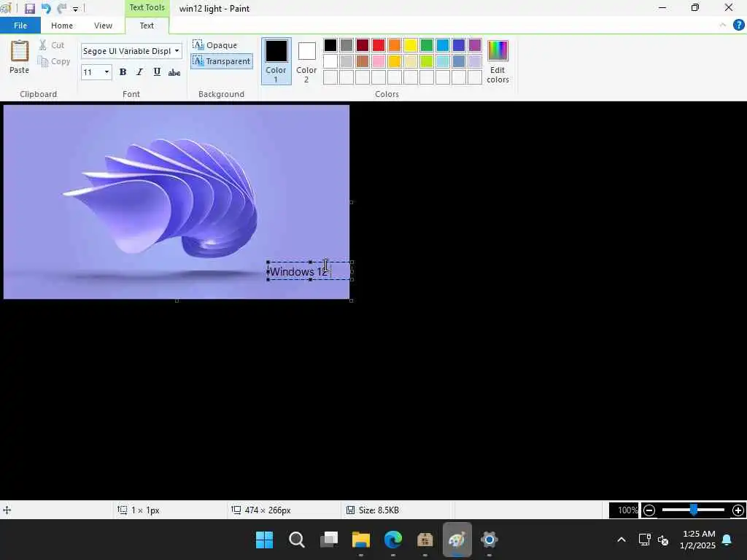This screenshot has height=560, width=747.
Task: Pick the turquoise color swatch
Action: click(443, 45)
